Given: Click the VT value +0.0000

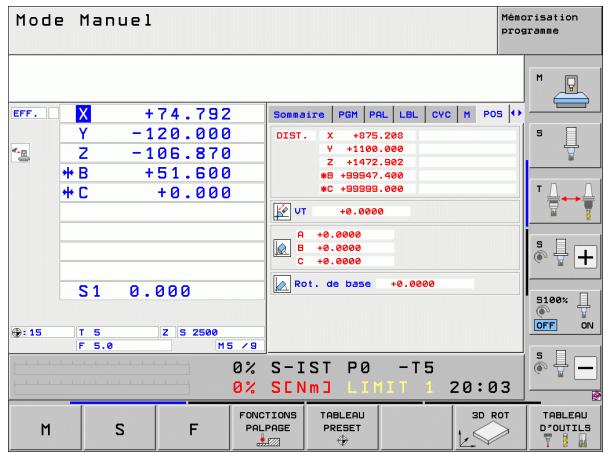Looking at the screenshot, I should (361, 211).
